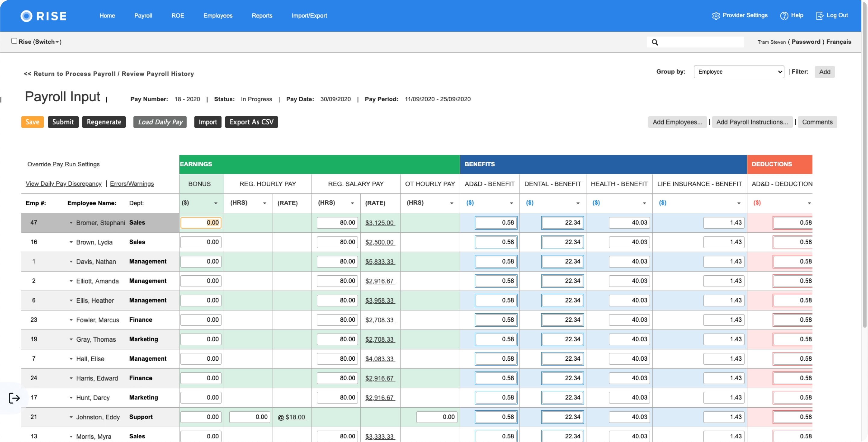868x442 pixels.
Task: Open Errors/Warnings link
Action: [x=132, y=183]
